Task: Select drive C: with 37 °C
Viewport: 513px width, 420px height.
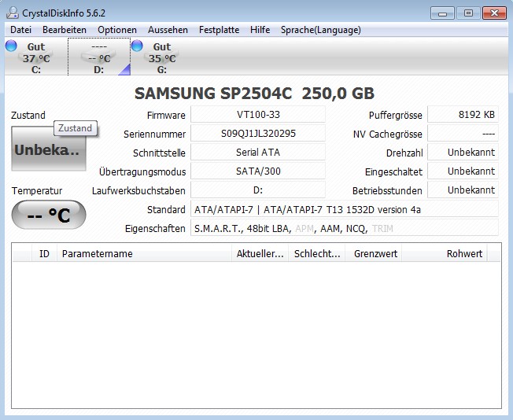Action: (36, 57)
